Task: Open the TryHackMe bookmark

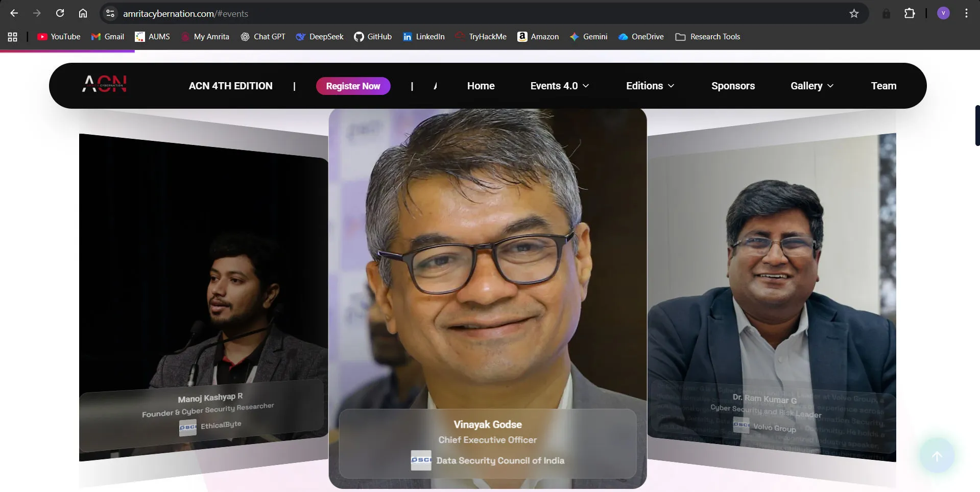Action: [x=481, y=37]
